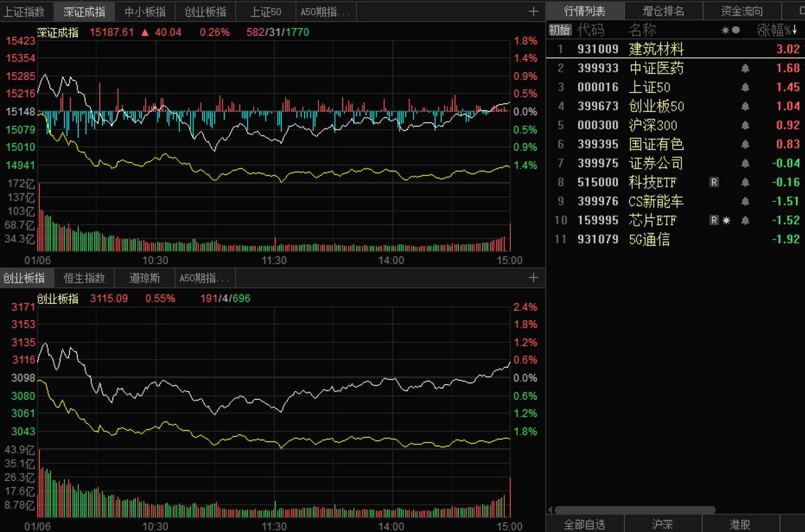
Task: Select the 创业板50 row name
Action: tap(657, 106)
